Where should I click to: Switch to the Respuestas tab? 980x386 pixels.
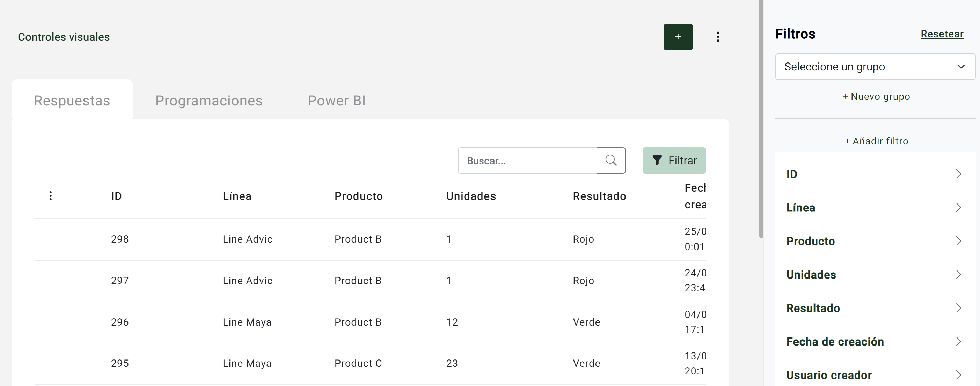coord(72,101)
